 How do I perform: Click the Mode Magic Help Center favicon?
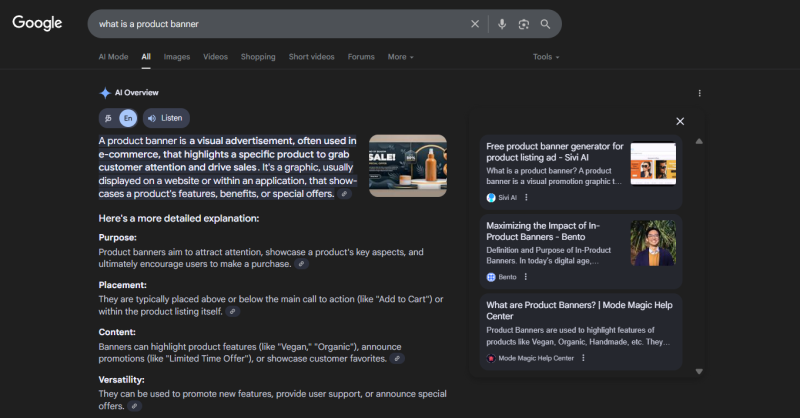click(491, 358)
